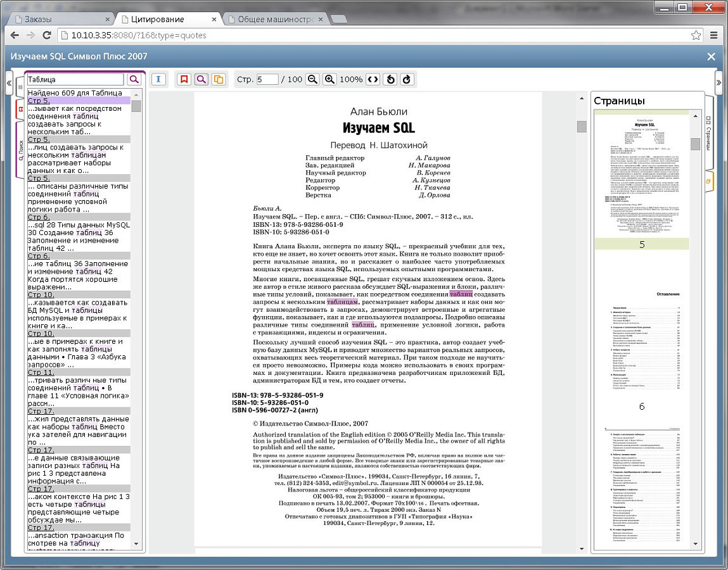Switch to the Страницы vertical tab

coord(708,133)
